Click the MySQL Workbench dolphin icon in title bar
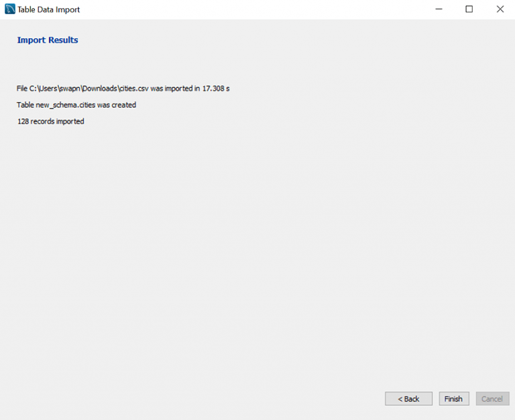 pyautogui.click(x=9, y=9)
